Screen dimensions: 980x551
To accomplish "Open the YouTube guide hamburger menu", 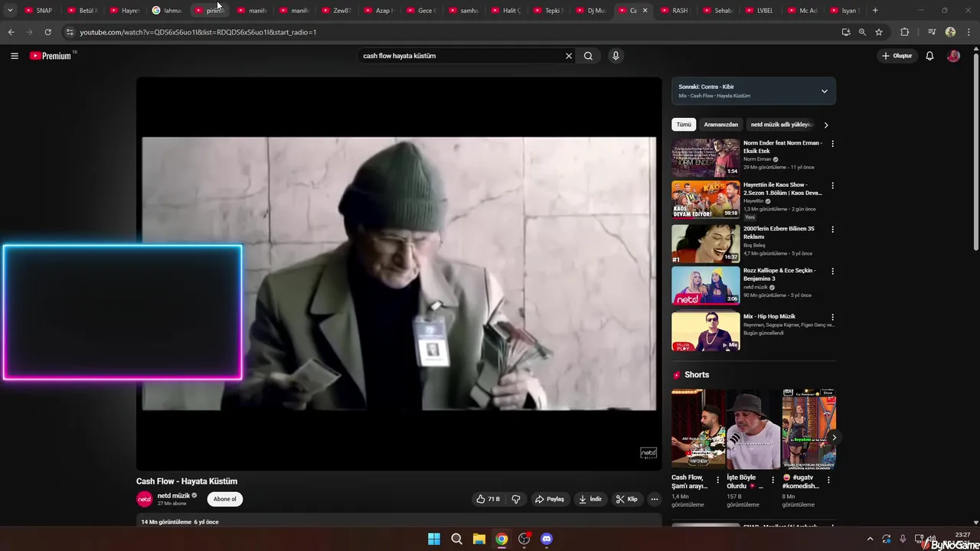I will 15,56.
